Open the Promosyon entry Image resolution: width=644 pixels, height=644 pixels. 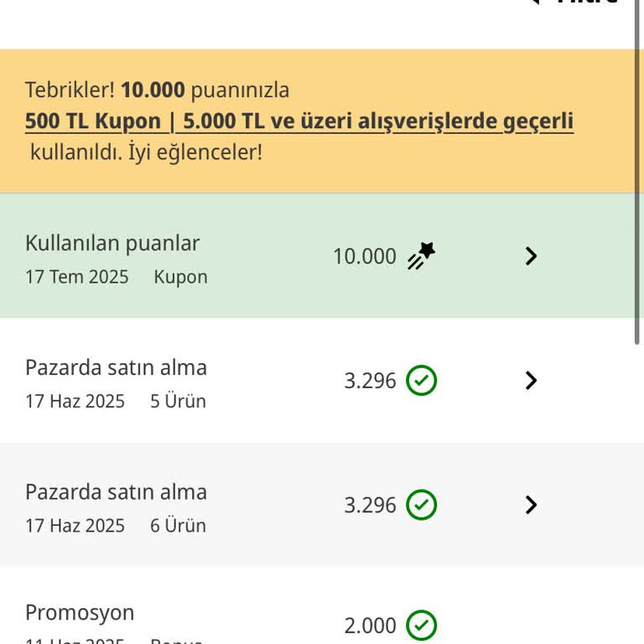80,613
